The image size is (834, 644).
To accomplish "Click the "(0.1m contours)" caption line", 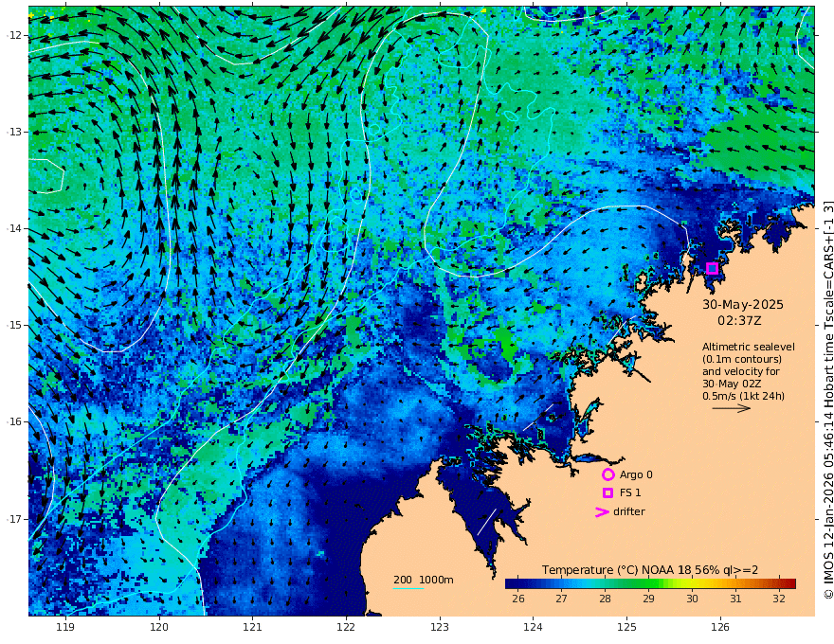I will [742, 359].
